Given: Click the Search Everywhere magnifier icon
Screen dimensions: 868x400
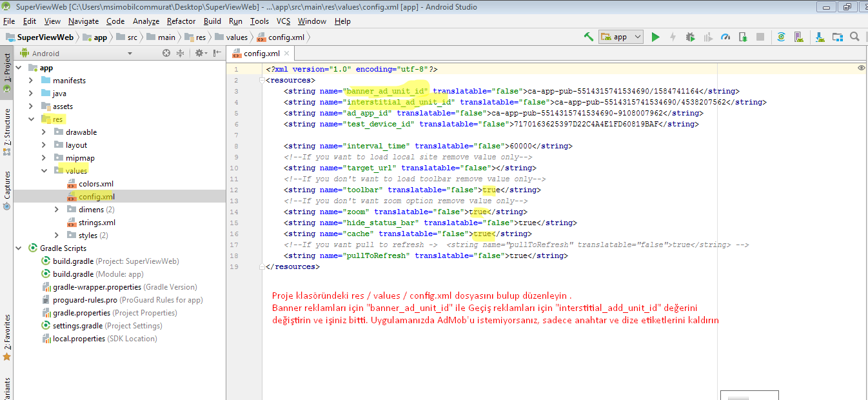Looking at the screenshot, I should point(854,37).
